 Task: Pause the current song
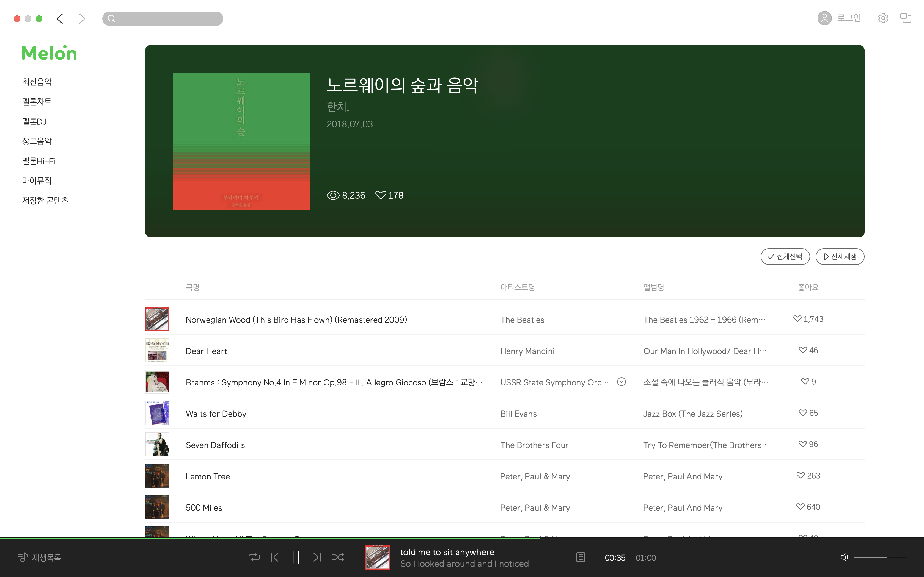tap(296, 557)
